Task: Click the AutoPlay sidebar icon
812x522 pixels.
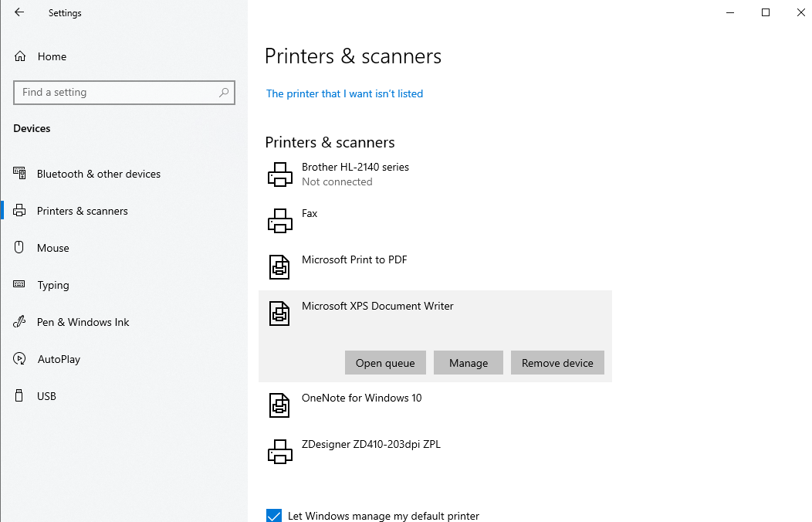Action: pyautogui.click(x=19, y=358)
